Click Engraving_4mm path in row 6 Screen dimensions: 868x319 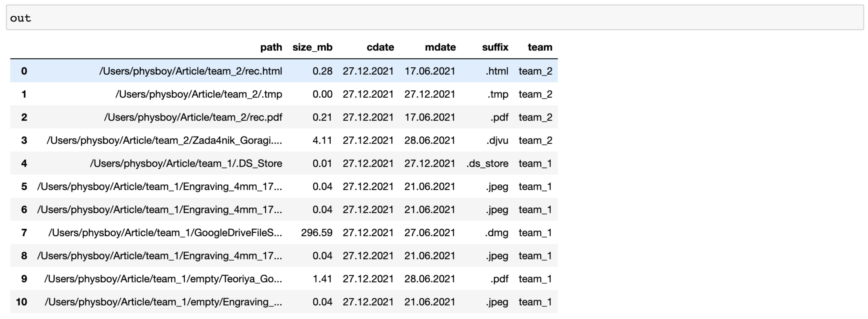[160, 210]
